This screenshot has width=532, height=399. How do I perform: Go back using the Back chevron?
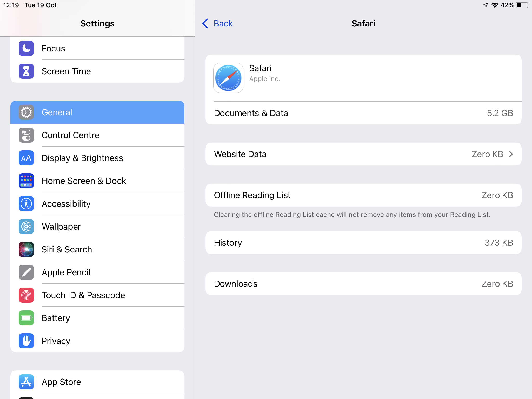click(205, 23)
